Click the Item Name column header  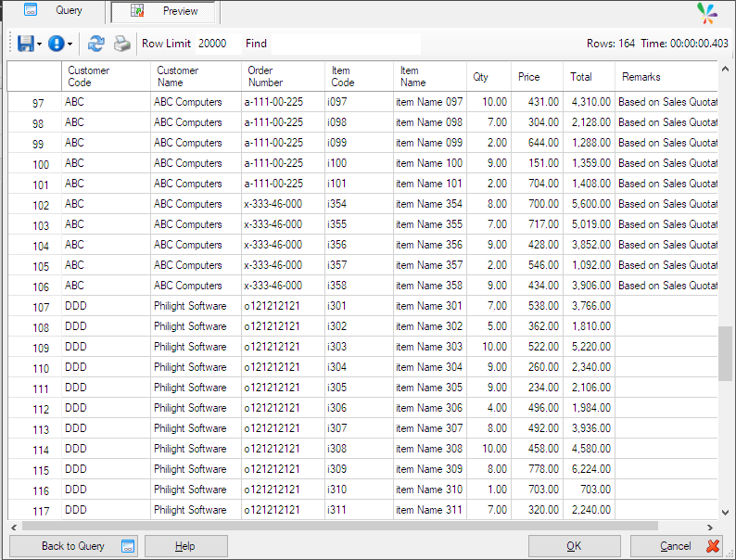(430, 76)
